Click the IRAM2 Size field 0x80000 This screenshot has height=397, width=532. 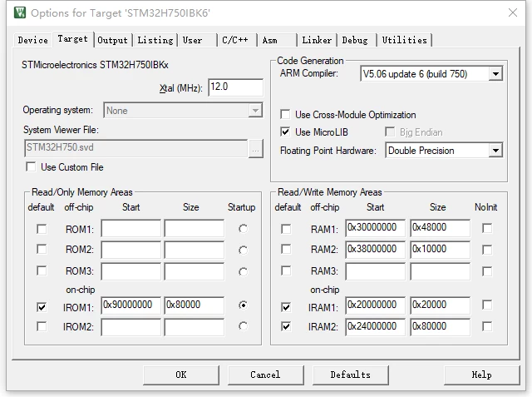pos(440,327)
